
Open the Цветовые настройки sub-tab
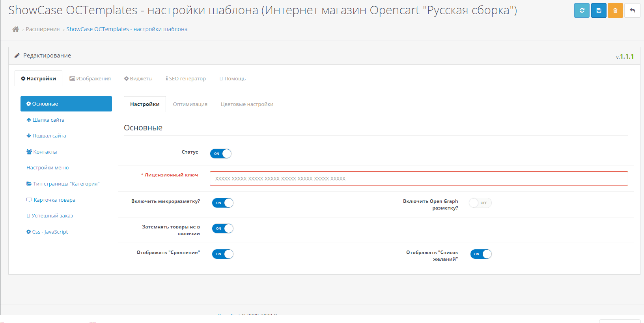point(247,104)
